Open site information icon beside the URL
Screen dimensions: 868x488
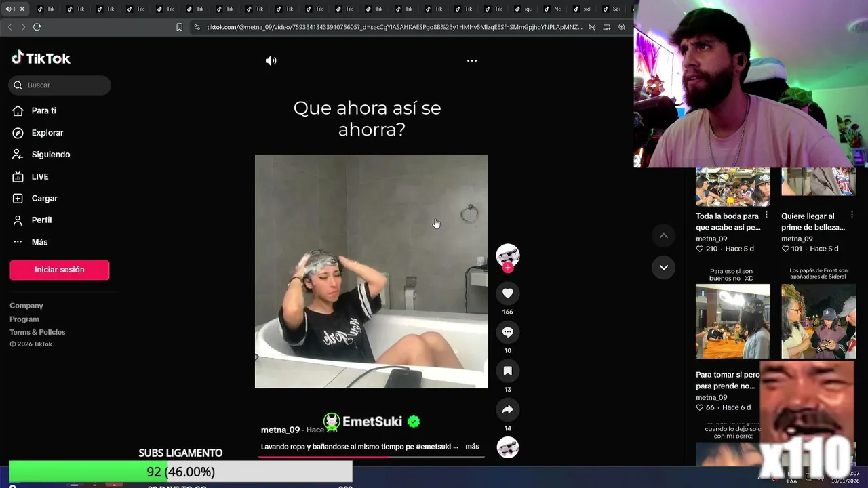coord(197,27)
